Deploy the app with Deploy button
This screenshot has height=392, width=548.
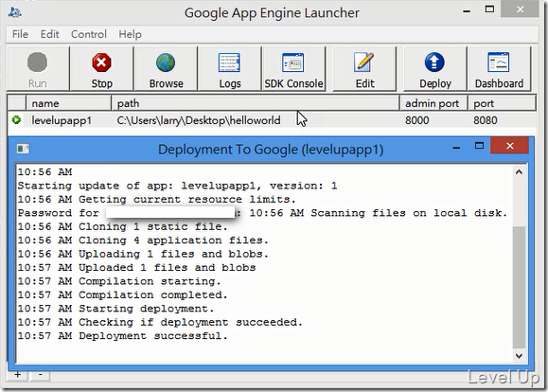(x=435, y=69)
